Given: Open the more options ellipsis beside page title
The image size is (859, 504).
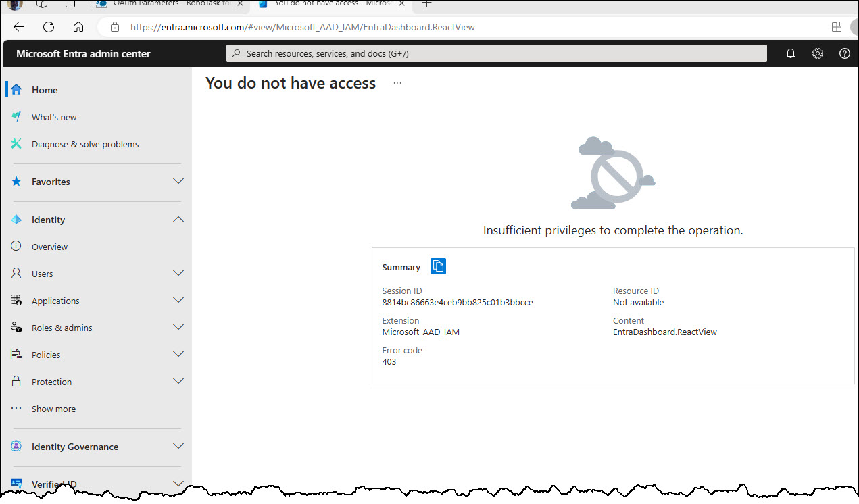Looking at the screenshot, I should 397,83.
